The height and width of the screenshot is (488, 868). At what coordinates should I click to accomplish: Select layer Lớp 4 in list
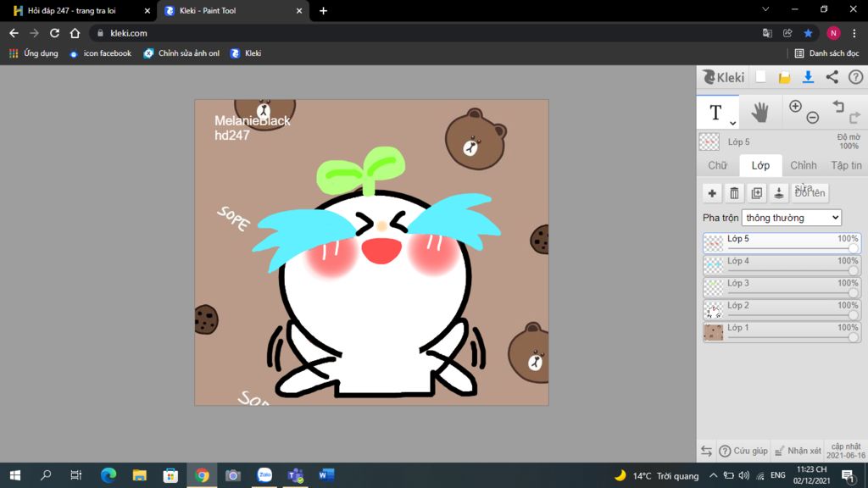[782, 265]
